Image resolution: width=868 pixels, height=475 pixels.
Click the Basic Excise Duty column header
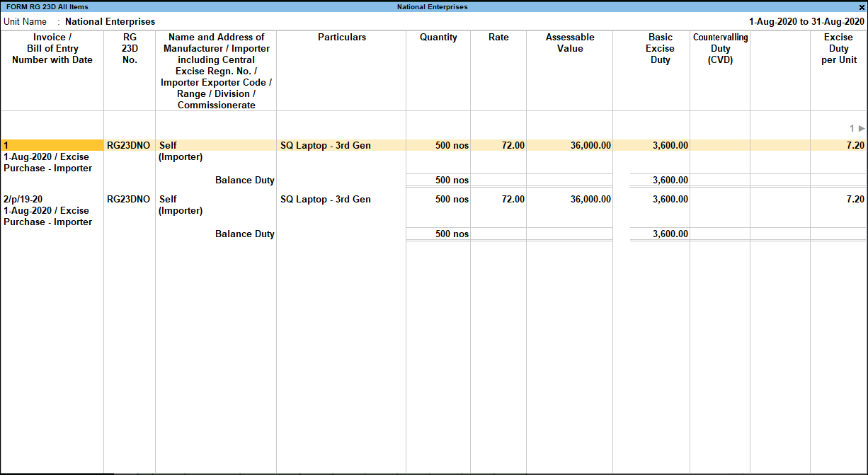pos(660,49)
